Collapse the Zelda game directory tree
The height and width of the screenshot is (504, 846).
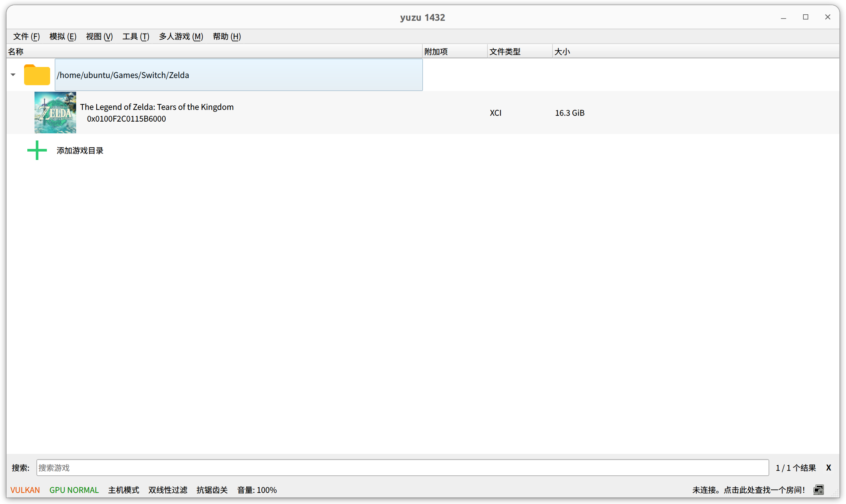13,75
